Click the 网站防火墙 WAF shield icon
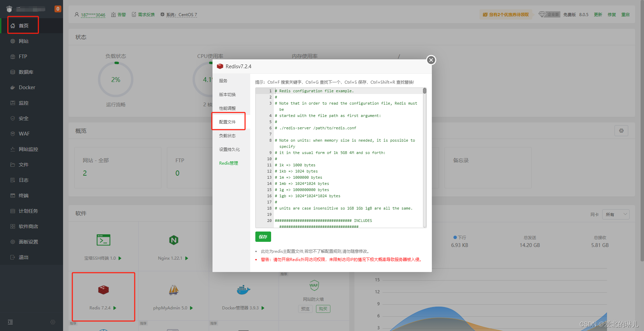The height and width of the screenshot is (331, 644). click(x=314, y=285)
